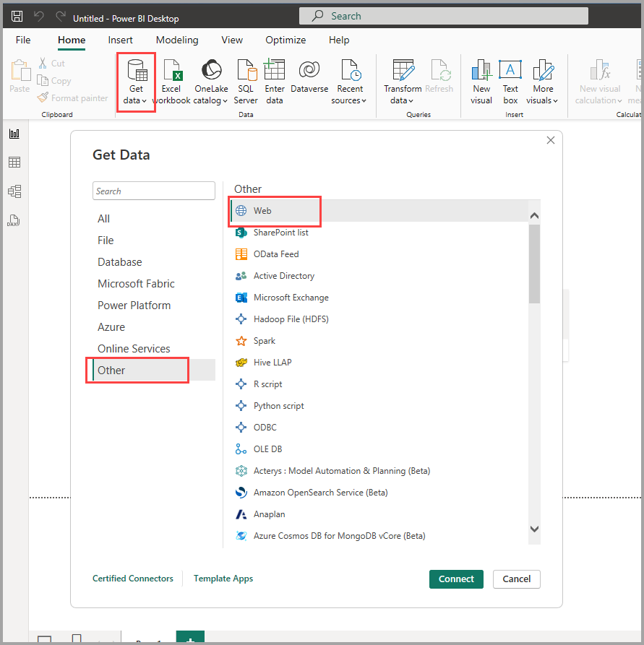Add a New visual to the report
Viewport: 644px width, 645px height.
click(x=481, y=81)
